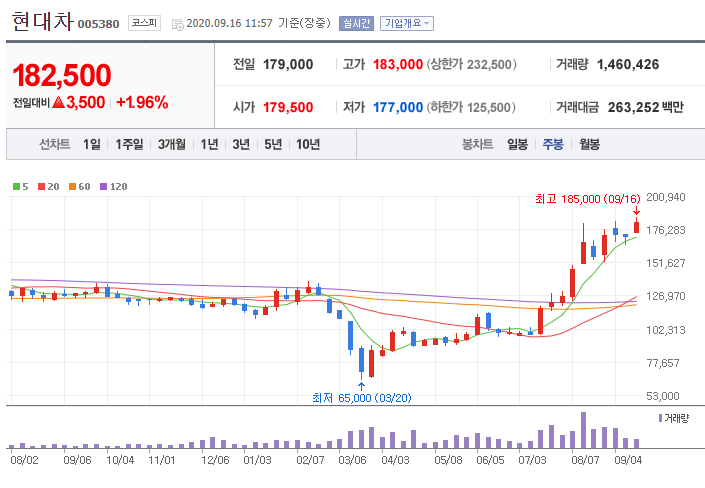Screen dimensions: 705x488
Task: Click the timestamp 2020.09.16 11:57
Action: coord(229,23)
